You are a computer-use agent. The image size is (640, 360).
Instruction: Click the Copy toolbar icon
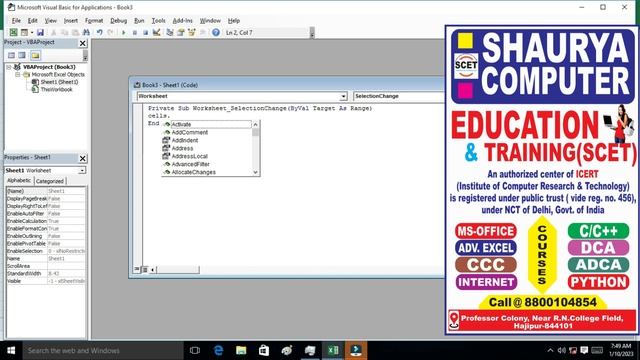(x=64, y=32)
